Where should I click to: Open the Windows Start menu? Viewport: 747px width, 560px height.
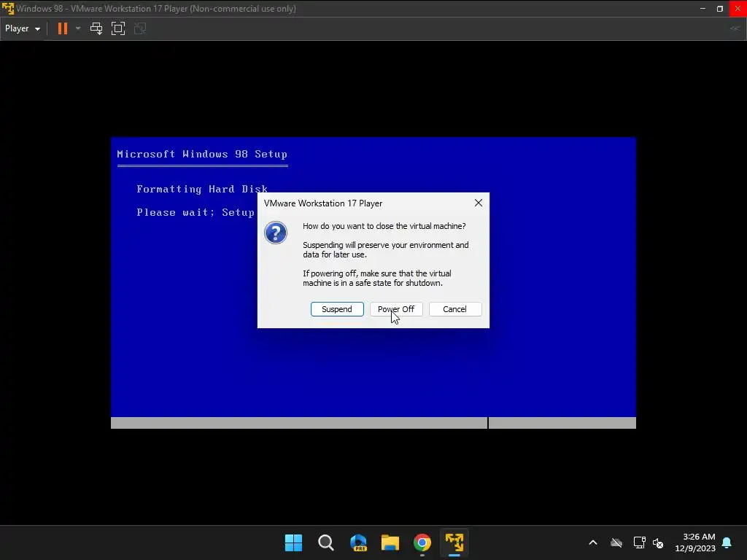[293, 542]
